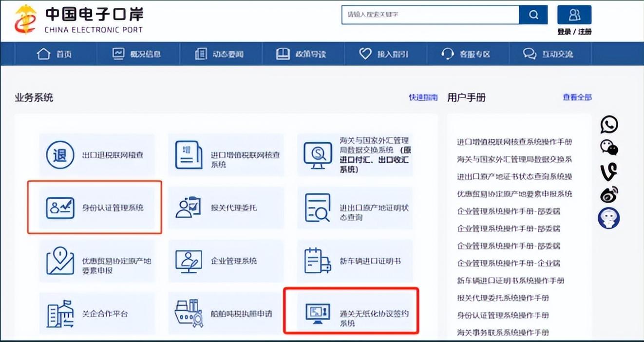This screenshot has height=342, width=644.
Task: Click the Weibo share icon
Action: [608, 195]
